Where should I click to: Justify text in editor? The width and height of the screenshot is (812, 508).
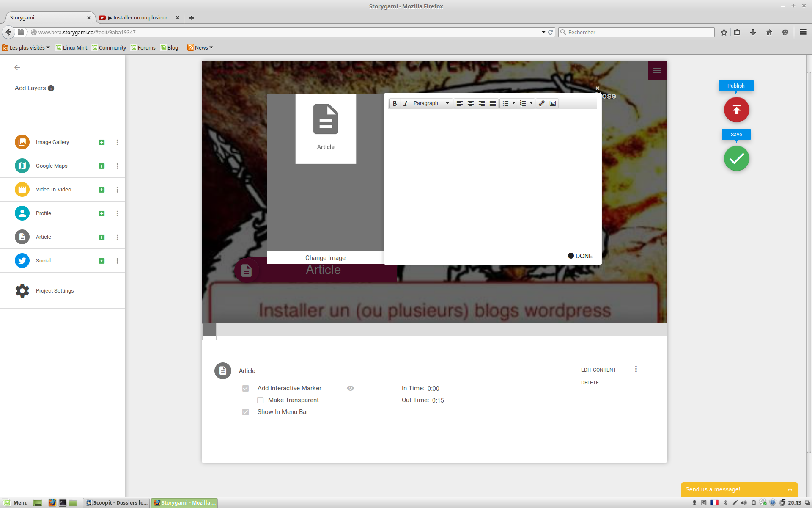(x=493, y=103)
